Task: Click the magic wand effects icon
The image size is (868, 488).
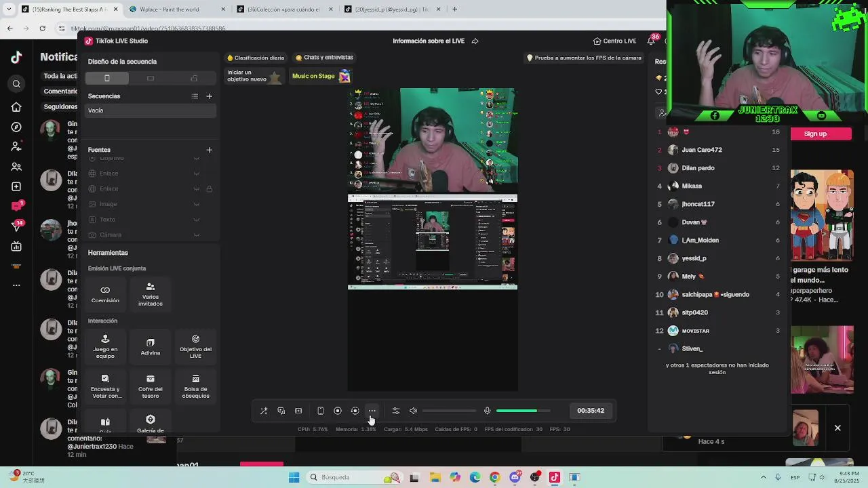Action: tap(264, 411)
